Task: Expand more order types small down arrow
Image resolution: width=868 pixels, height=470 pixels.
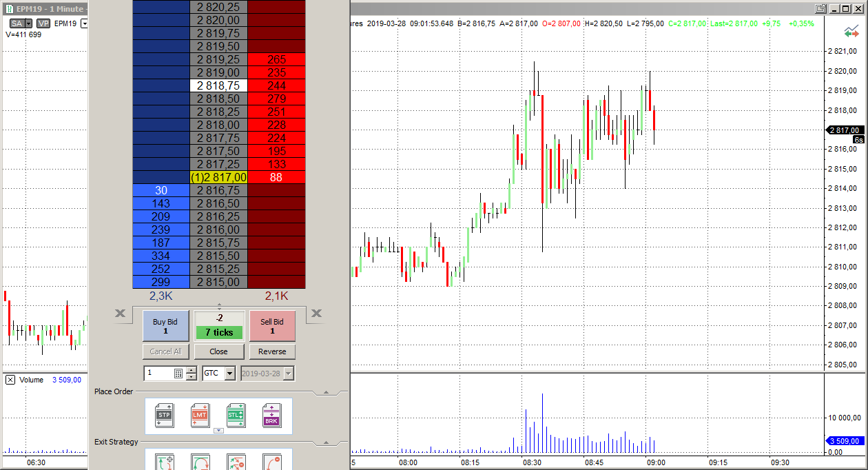Action: click(x=218, y=431)
